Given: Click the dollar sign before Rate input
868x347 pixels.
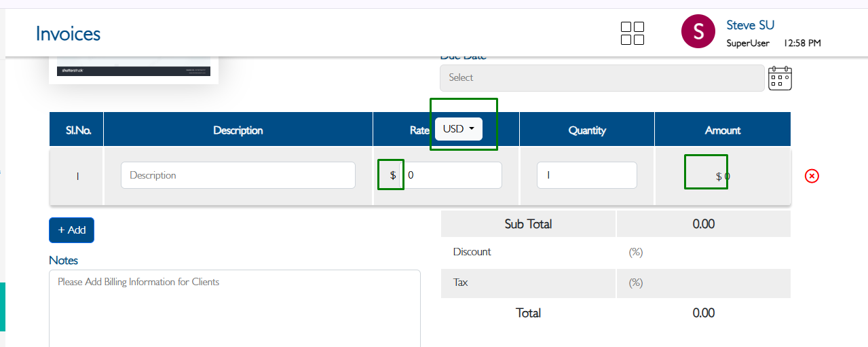Looking at the screenshot, I should [x=392, y=175].
